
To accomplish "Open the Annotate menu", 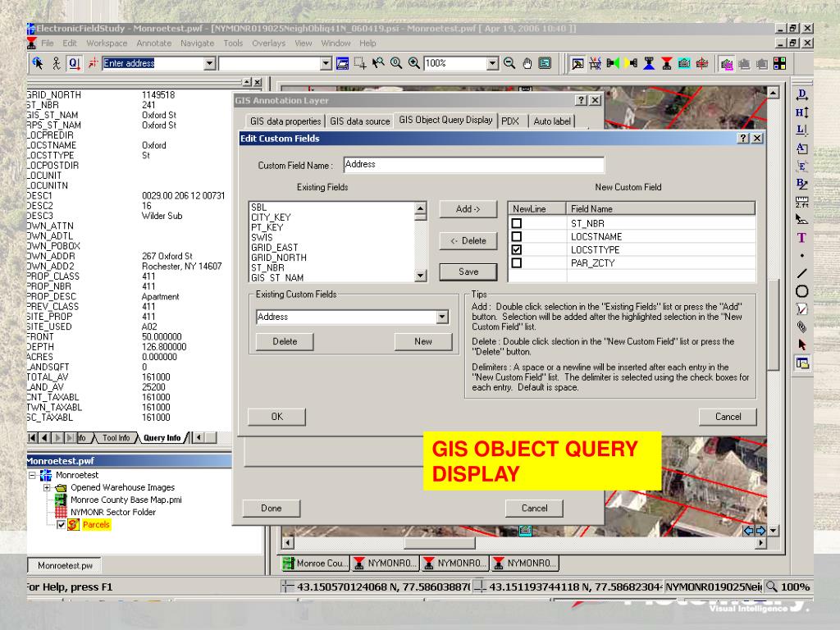I will [153, 43].
